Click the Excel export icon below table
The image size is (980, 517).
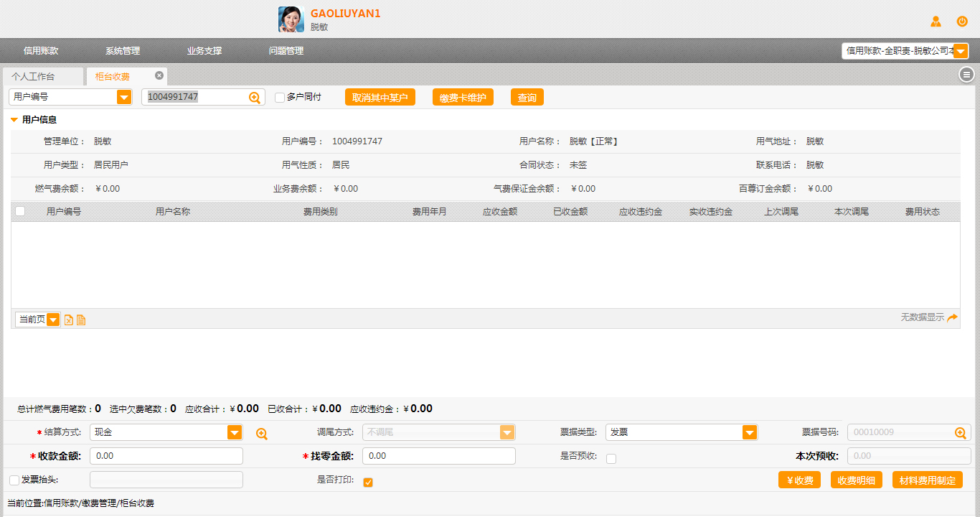[x=69, y=320]
